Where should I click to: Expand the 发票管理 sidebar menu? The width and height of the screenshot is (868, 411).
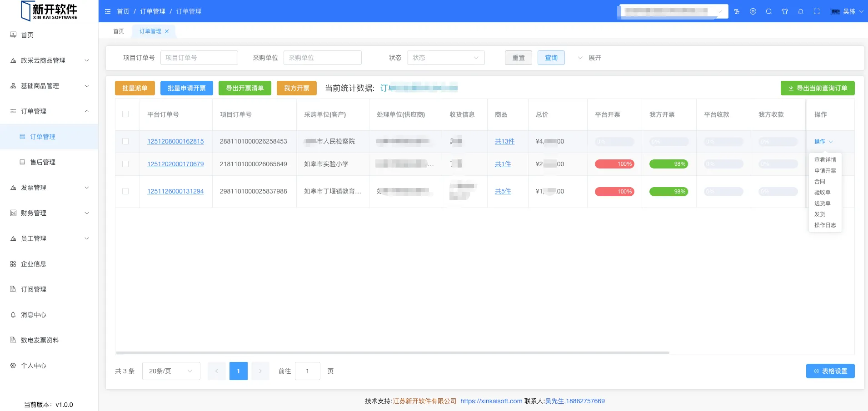[x=49, y=188]
